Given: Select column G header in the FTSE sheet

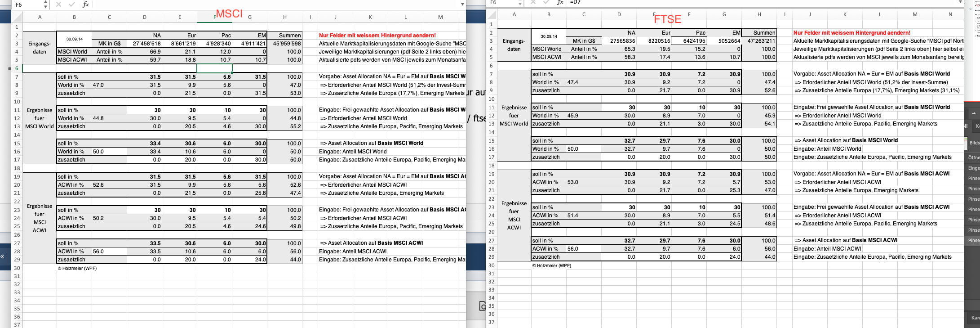Looking at the screenshot, I should pyautogui.click(x=724, y=14).
